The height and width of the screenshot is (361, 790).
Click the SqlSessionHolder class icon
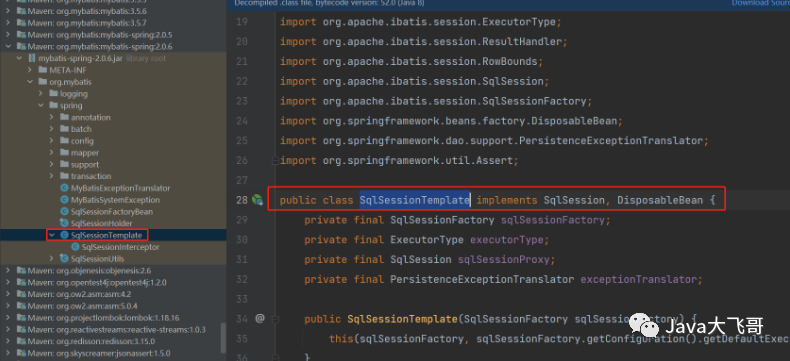64,223
